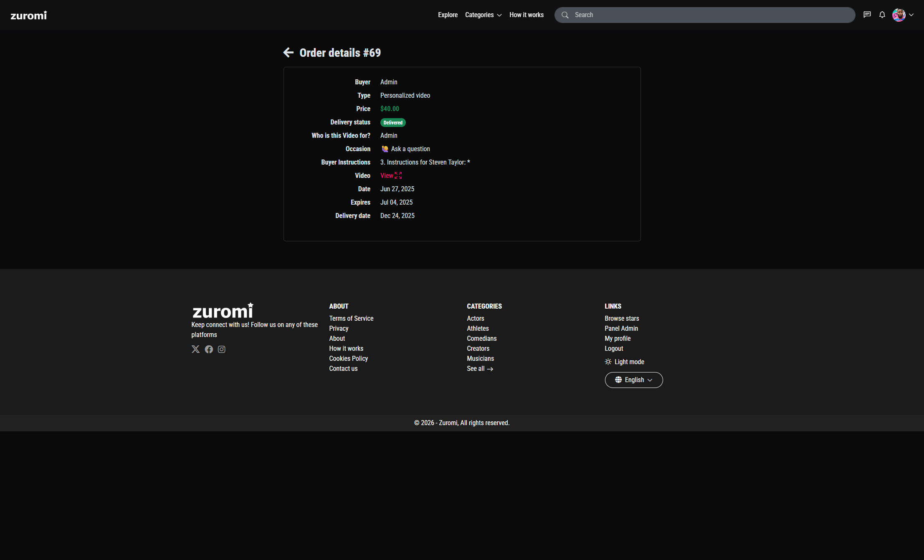924x560 pixels.
Task: Open the messages chat icon
Action: (x=867, y=15)
